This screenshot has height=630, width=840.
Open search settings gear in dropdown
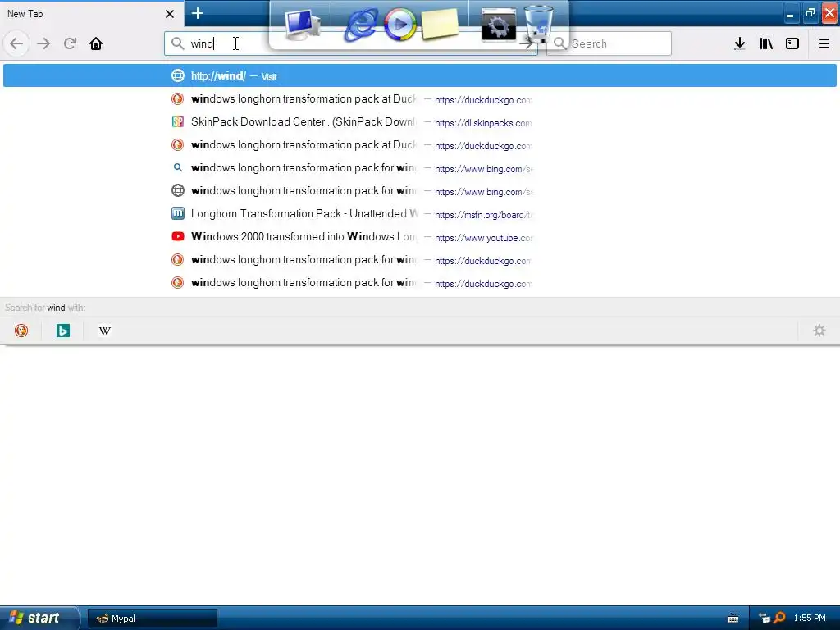pos(819,331)
